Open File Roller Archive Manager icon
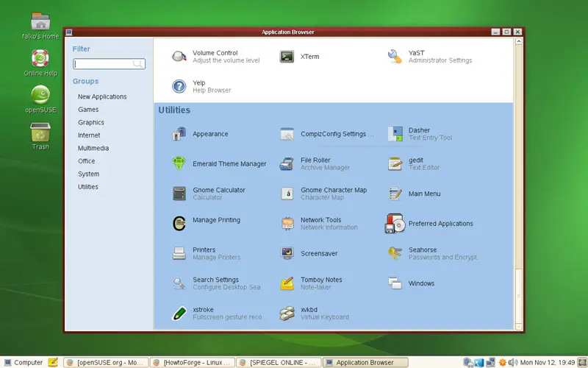Viewport: 588px width, 368px height. 287,163
